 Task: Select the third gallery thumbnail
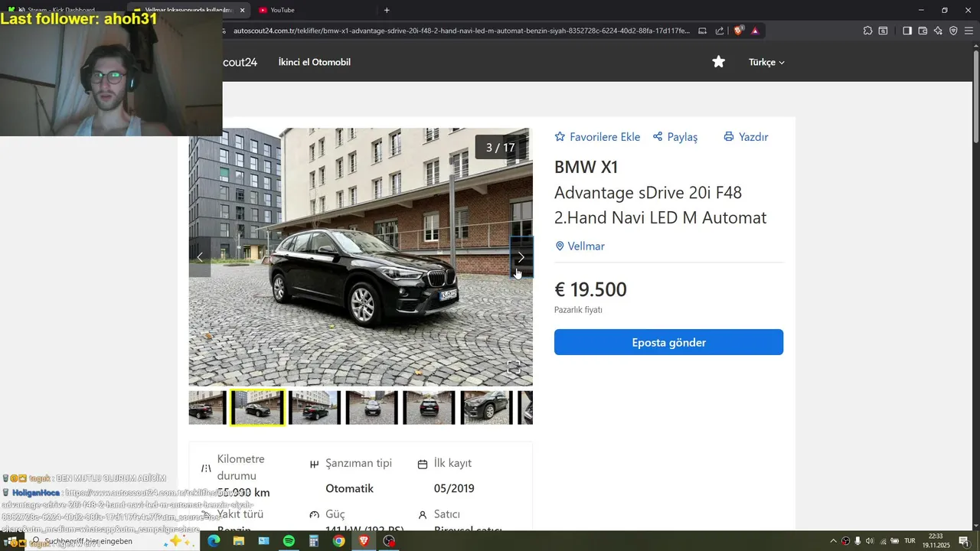click(315, 407)
